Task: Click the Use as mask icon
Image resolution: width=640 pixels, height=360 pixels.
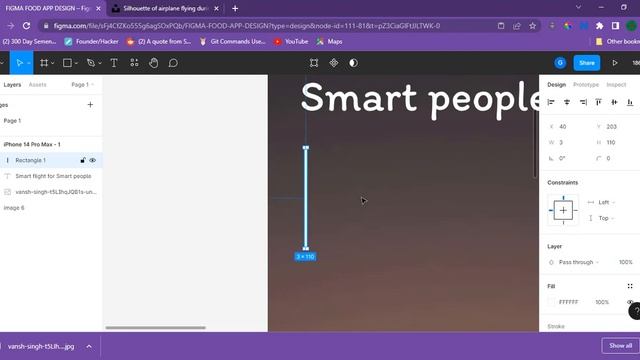Action: coord(353,63)
